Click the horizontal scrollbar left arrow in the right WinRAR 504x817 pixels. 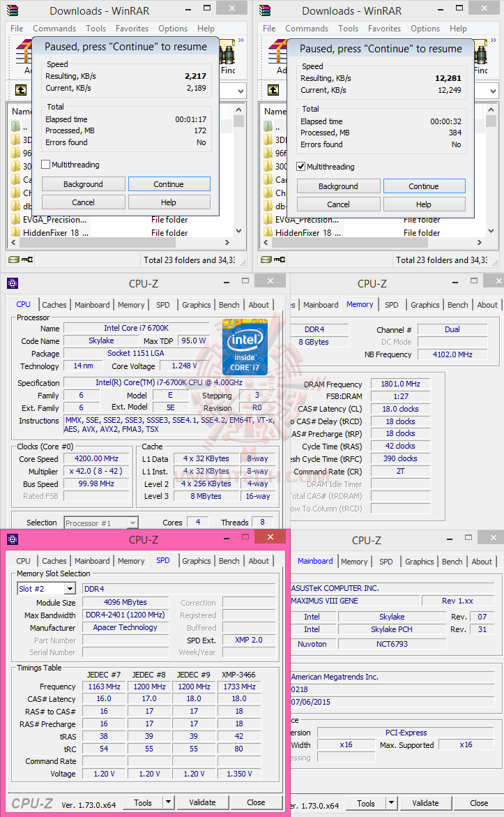(x=266, y=242)
